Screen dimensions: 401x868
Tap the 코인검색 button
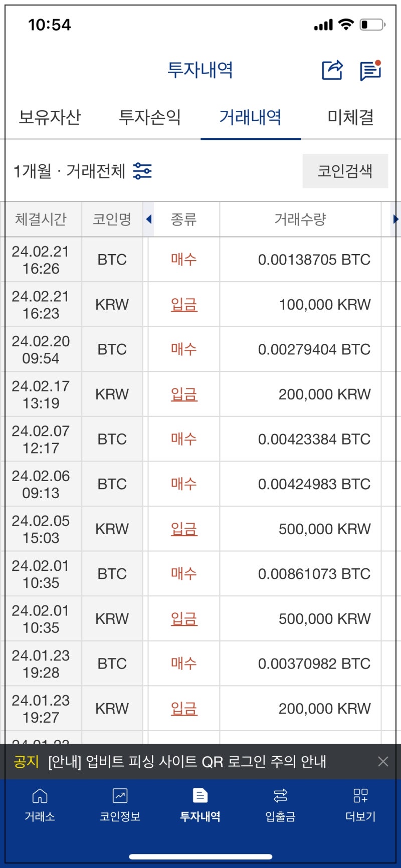pyautogui.click(x=345, y=171)
